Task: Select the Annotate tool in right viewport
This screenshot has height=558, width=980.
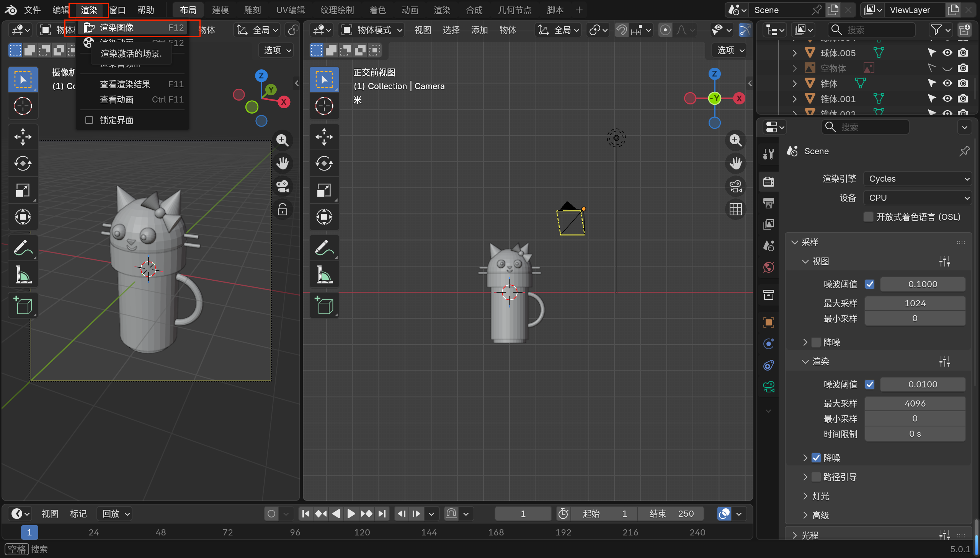Action: click(x=324, y=247)
